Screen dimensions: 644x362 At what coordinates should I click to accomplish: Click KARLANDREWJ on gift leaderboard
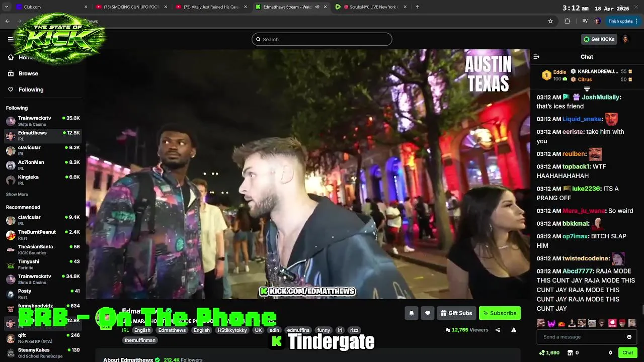598,71
